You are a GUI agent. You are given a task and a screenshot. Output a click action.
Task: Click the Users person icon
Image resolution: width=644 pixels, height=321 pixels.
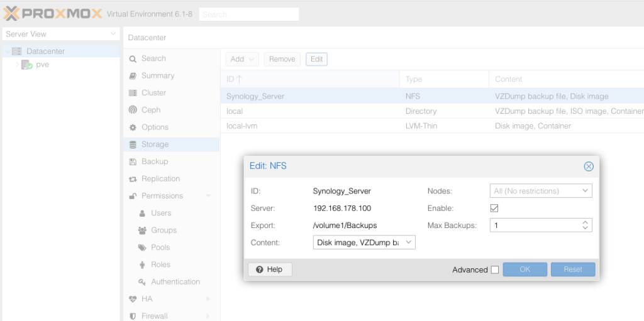click(142, 214)
